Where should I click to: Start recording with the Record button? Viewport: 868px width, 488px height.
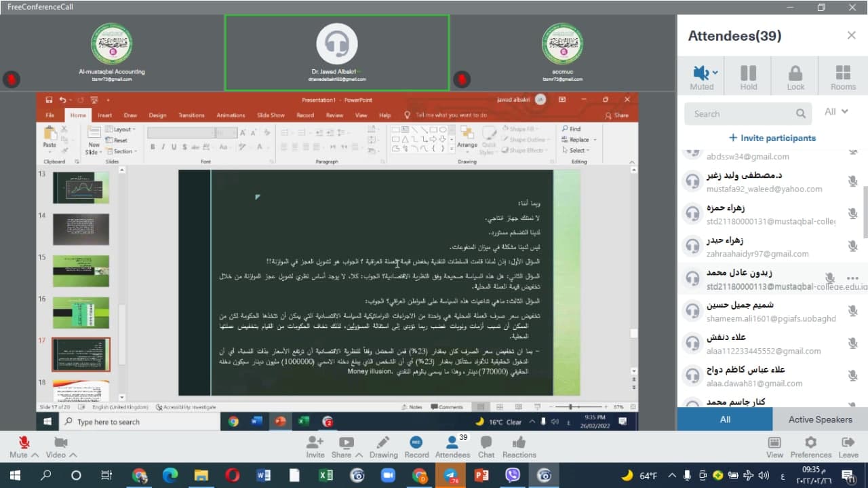point(416,443)
